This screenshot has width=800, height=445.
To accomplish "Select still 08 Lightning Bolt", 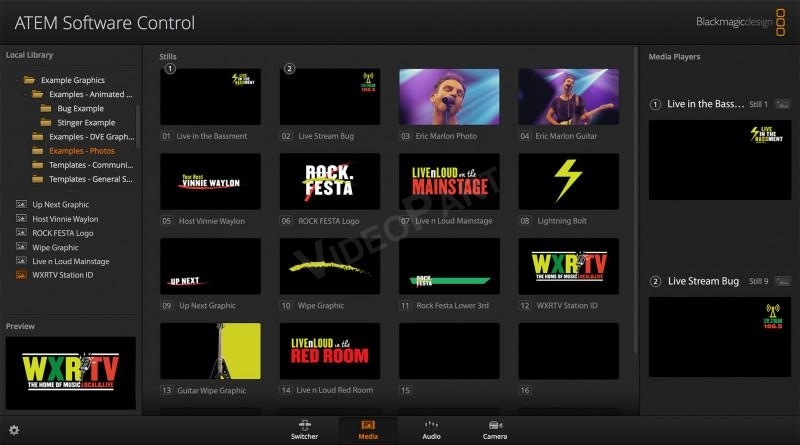I will click(568, 182).
